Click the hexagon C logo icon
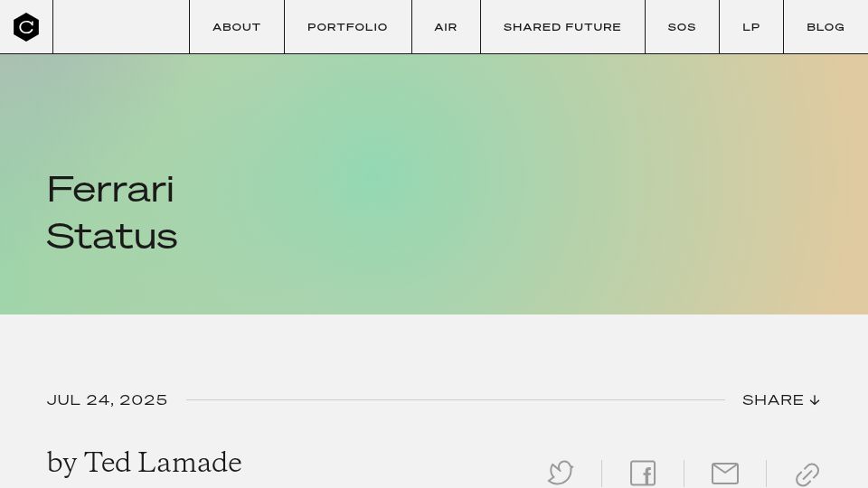Screen dimensions: 868x488 point(26,26)
